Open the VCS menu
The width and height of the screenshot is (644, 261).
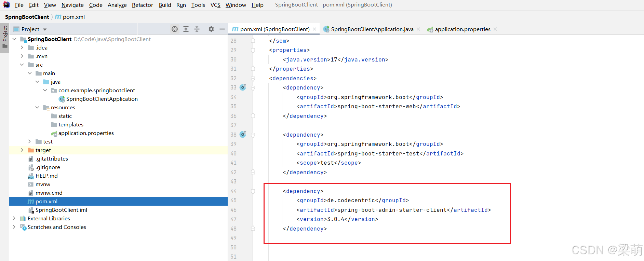tap(215, 5)
